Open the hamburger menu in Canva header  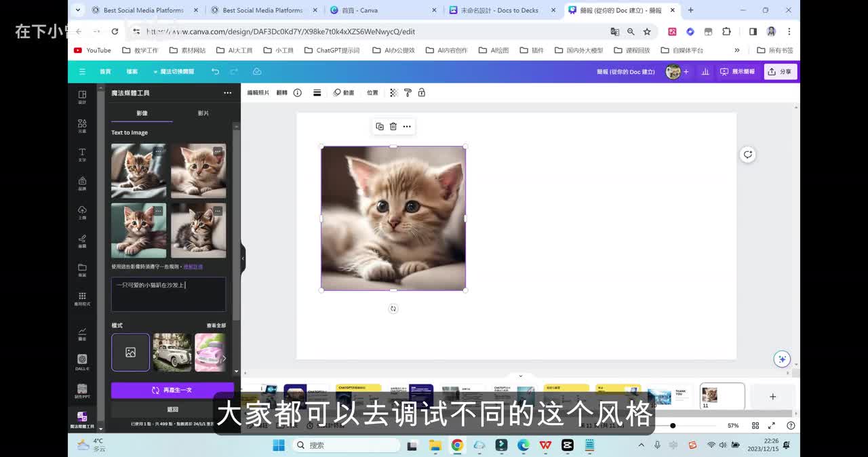click(x=82, y=72)
